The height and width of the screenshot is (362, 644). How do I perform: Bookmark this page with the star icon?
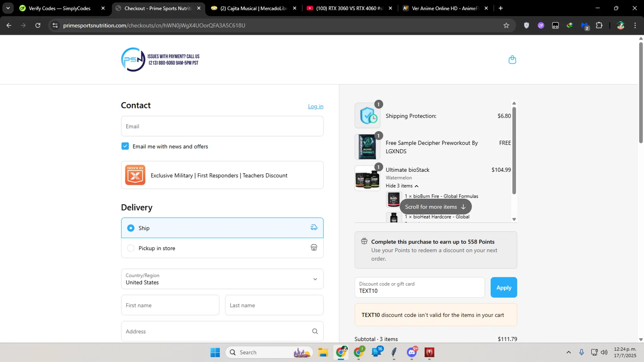506,25
